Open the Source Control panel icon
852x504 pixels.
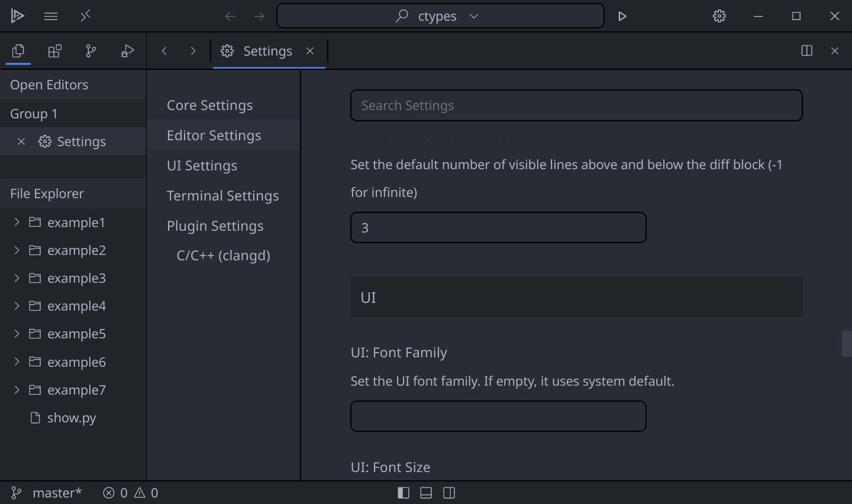pyautogui.click(x=91, y=51)
